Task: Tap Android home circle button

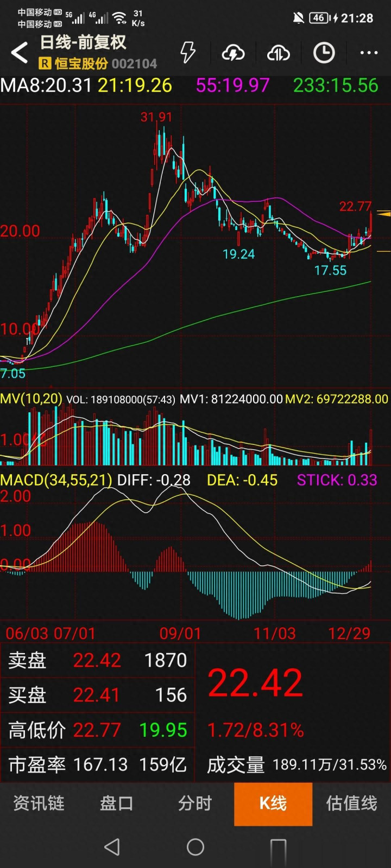Action: tap(195, 847)
